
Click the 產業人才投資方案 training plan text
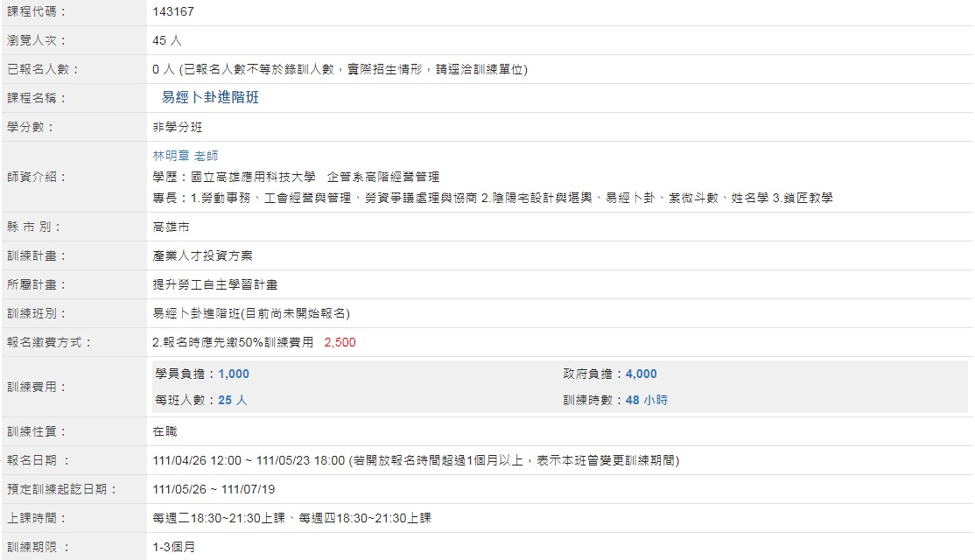203,255
